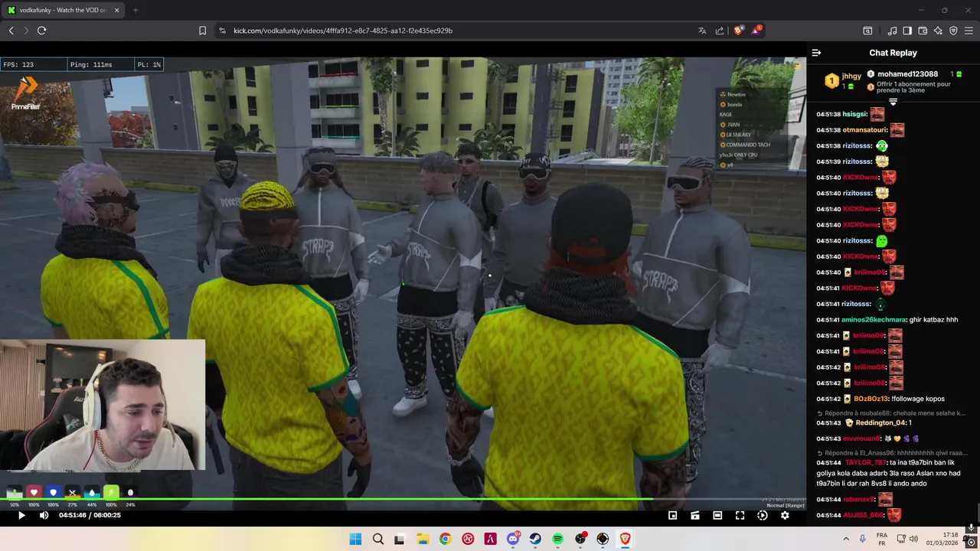Click username TAYLOR_787 in chat
Image resolution: width=980 pixels, height=551 pixels.
(x=865, y=462)
